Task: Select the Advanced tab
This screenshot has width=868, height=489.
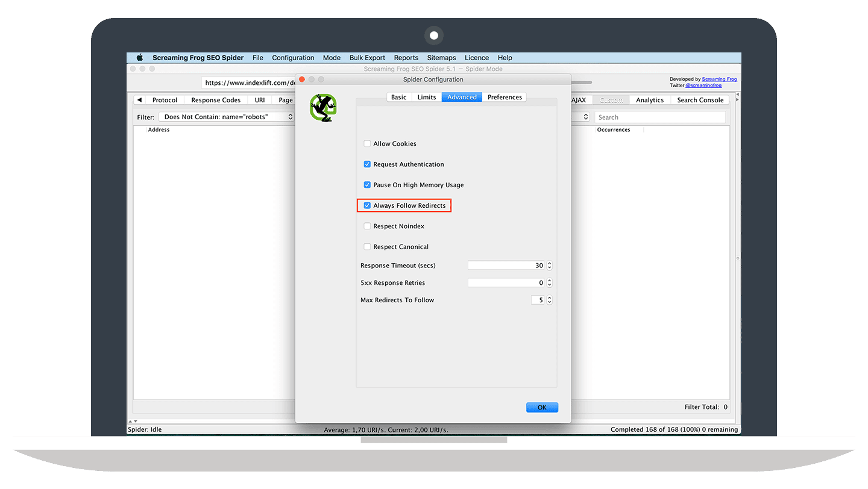Action: click(x=462, y=97)
